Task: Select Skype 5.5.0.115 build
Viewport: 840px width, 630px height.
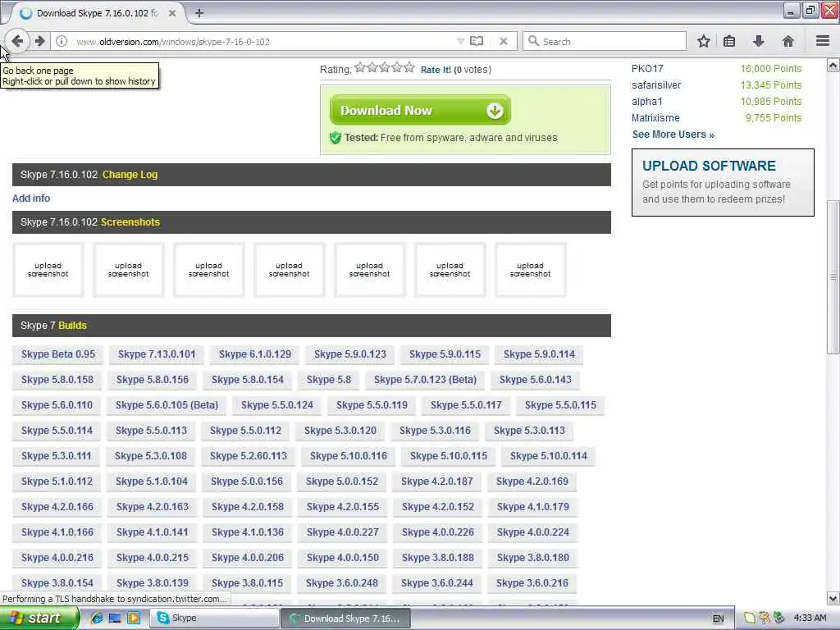Action: coord(560,405)
